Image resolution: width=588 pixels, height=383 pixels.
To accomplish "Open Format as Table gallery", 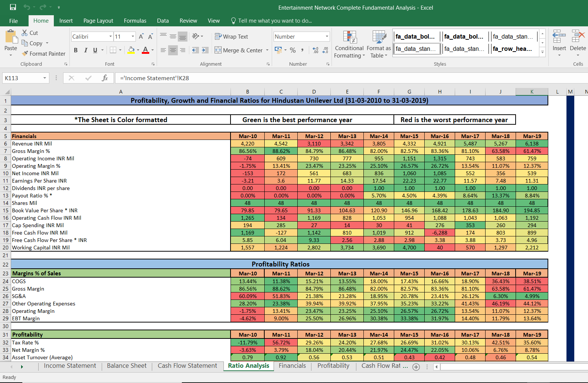I will tap(379, 45).
